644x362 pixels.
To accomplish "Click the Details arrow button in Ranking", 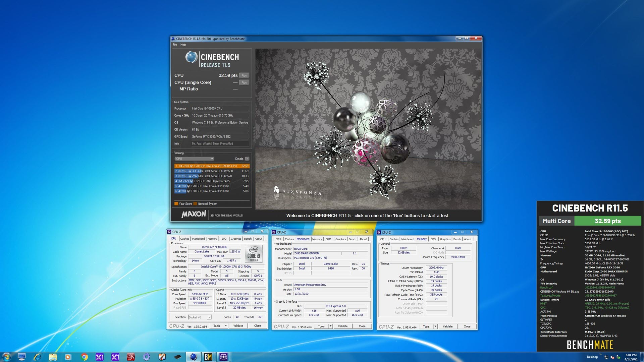I will pos(247,159).
